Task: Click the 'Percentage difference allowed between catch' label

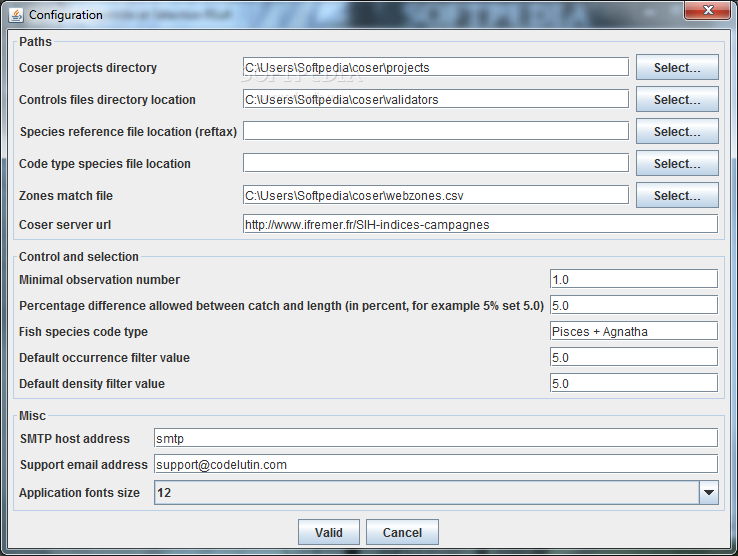Action: pos(281,306)
